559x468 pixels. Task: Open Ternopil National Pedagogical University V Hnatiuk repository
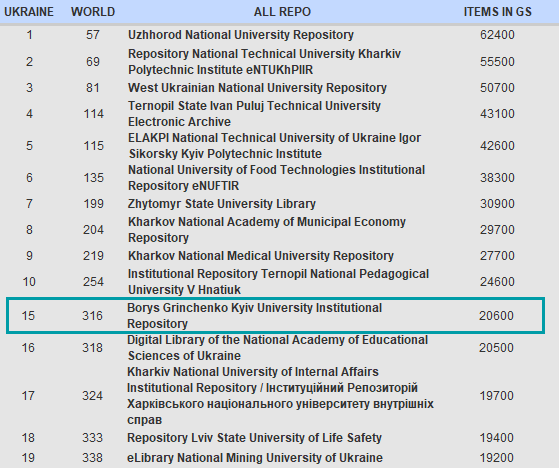[x=278, y=282]
